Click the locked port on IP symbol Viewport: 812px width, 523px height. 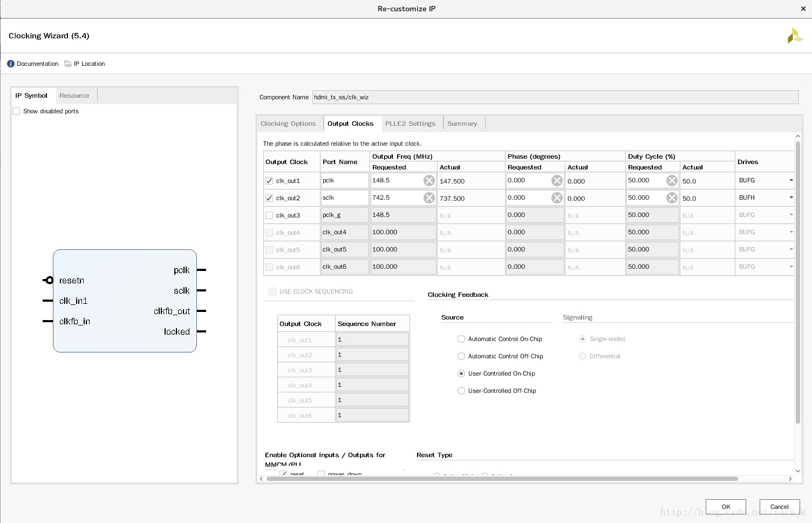[177, 331]
